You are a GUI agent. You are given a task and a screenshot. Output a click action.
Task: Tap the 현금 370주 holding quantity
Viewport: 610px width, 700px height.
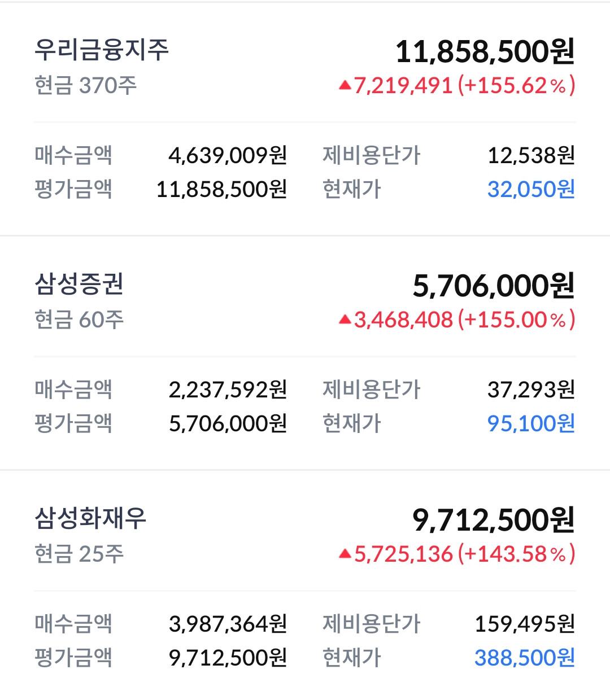(85, 86)
